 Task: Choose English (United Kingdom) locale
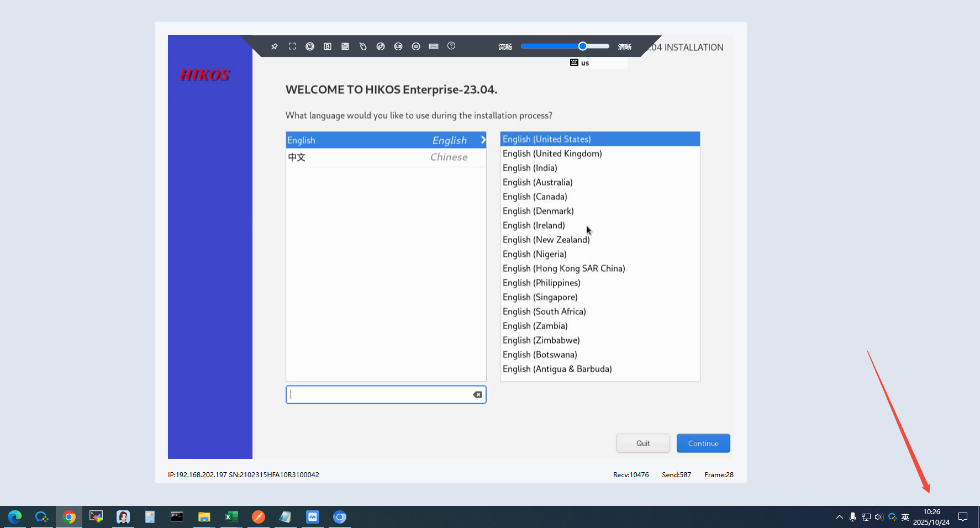coord(552,154)
